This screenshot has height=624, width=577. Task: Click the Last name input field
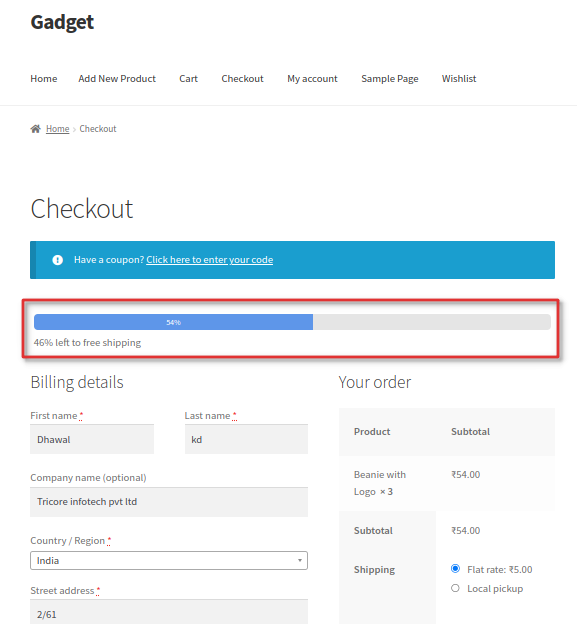pos(246,439)
